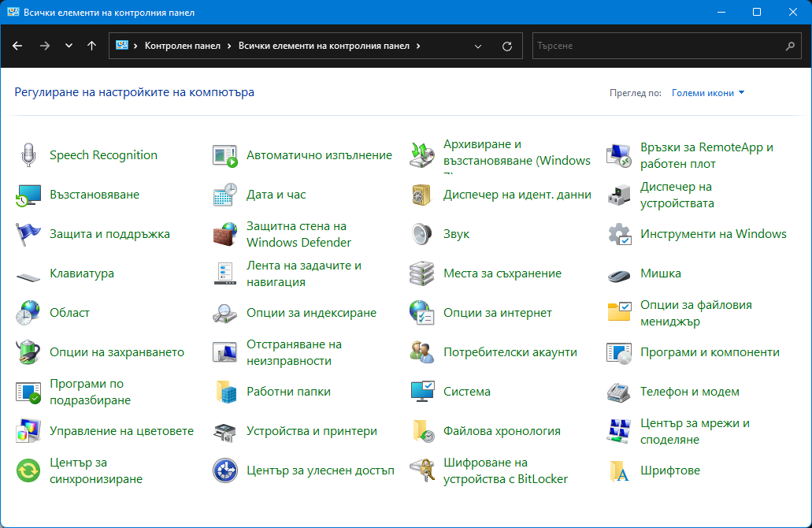This screenshot has width=812, height=528.
Task: Click the Опции за индексиране magnifier icon
Action: (225, 314)
